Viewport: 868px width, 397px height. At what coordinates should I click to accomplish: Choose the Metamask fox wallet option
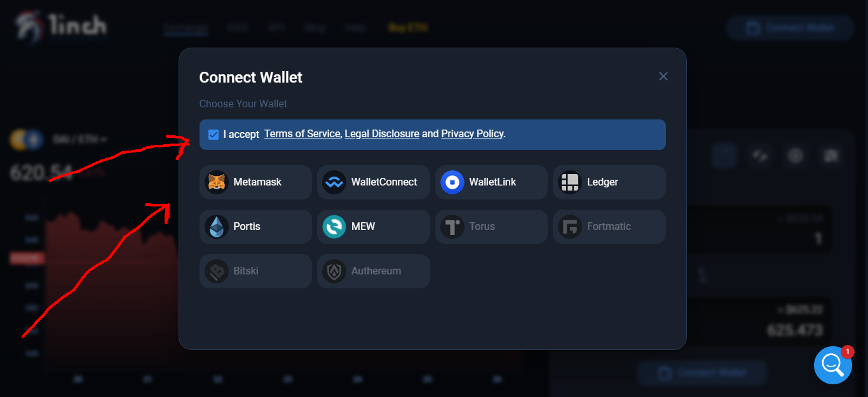pos(255,182)
